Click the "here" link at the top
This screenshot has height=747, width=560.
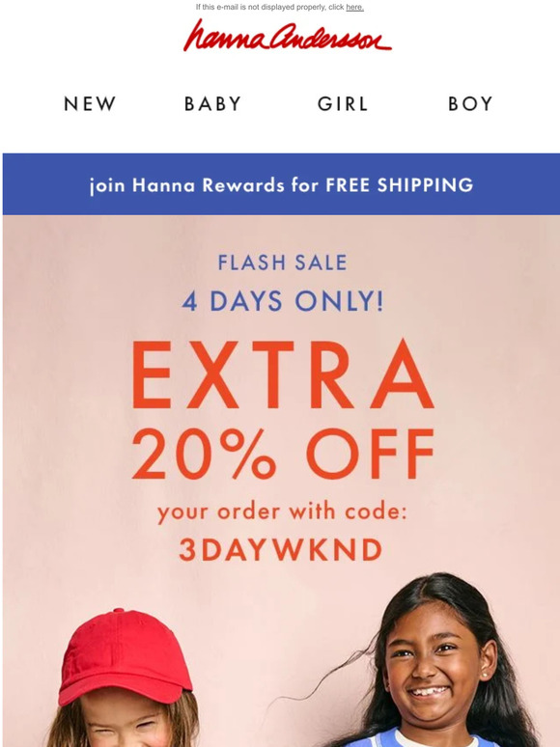pos(354,7)
